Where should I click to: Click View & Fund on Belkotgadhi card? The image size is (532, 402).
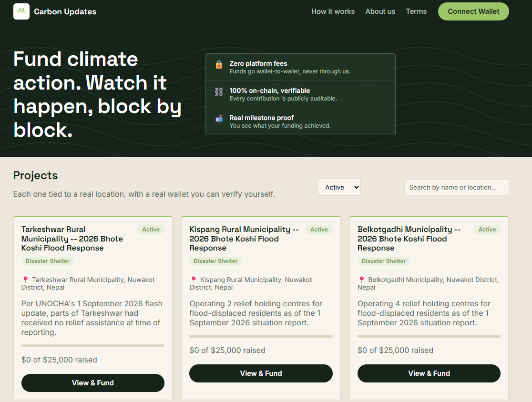coord(429,373)
